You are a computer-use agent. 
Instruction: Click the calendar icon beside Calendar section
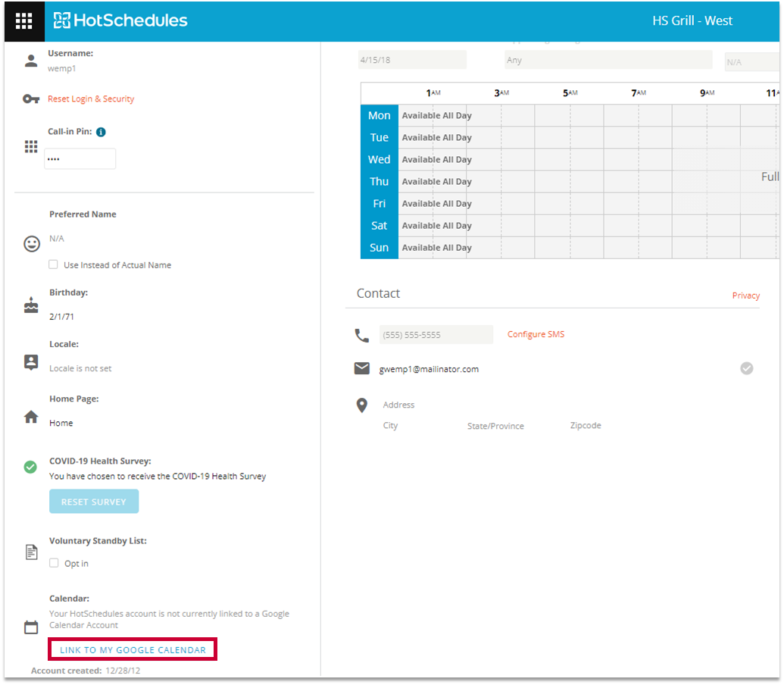(31, 627)
